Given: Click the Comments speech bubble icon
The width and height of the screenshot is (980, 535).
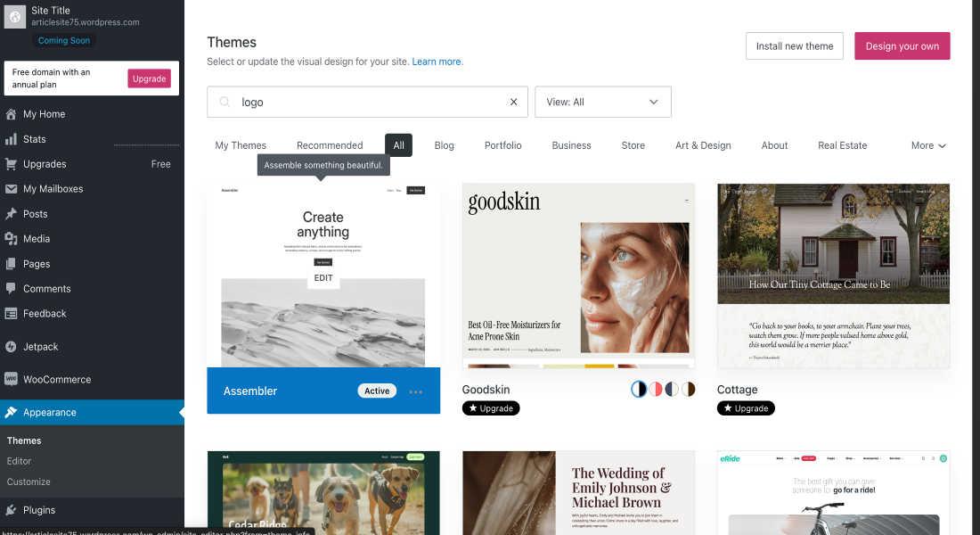Looking at the screenshot, I should (x=11, y=289).
